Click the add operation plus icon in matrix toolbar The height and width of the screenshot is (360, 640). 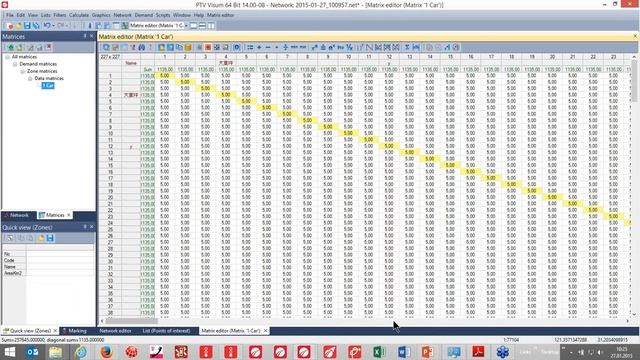(259, 47)
